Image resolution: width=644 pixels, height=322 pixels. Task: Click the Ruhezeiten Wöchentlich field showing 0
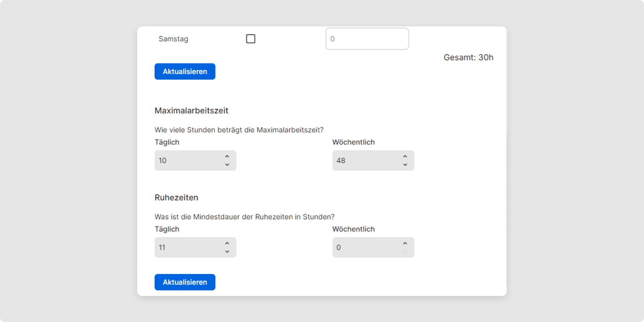[373, 248]
